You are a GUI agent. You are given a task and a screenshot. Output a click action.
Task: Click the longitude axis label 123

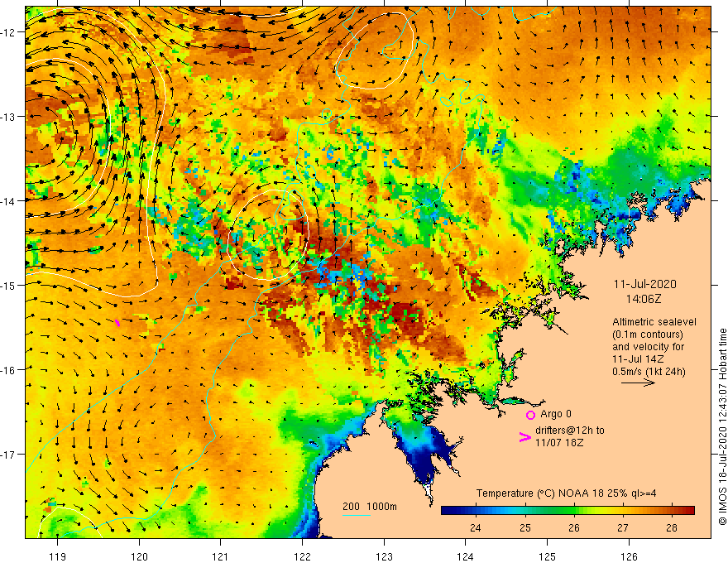384,556
